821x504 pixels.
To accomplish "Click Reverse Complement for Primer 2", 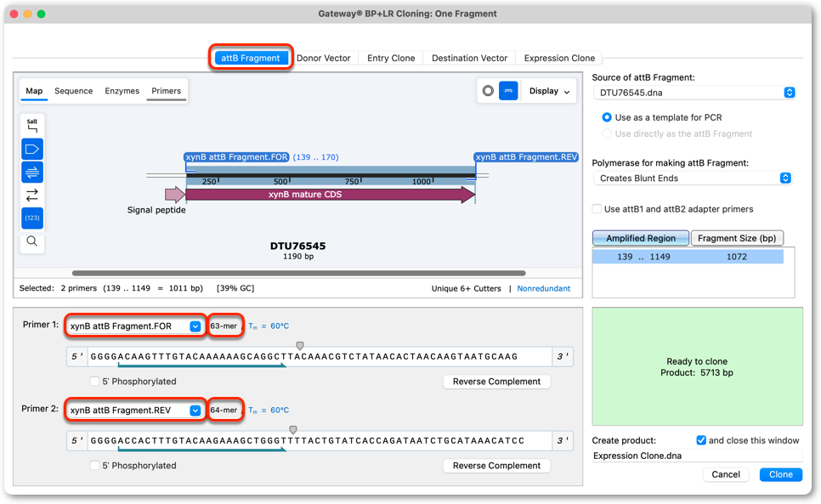I will [496, 466].
